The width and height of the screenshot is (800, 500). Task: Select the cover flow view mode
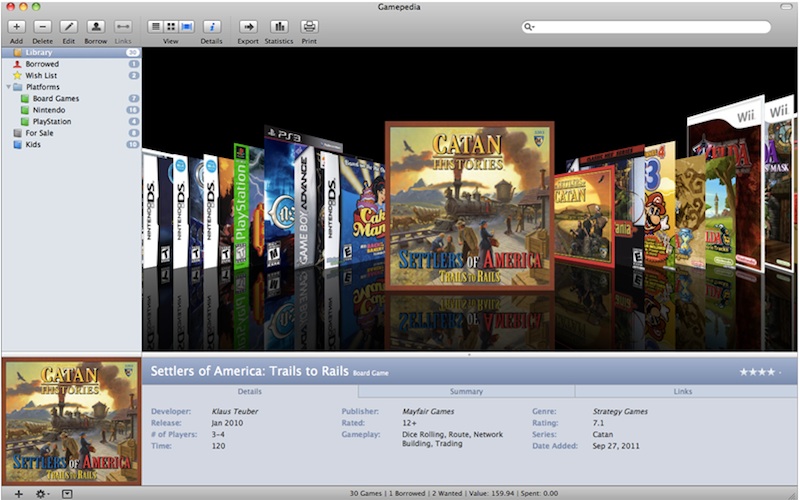point(186,26)
